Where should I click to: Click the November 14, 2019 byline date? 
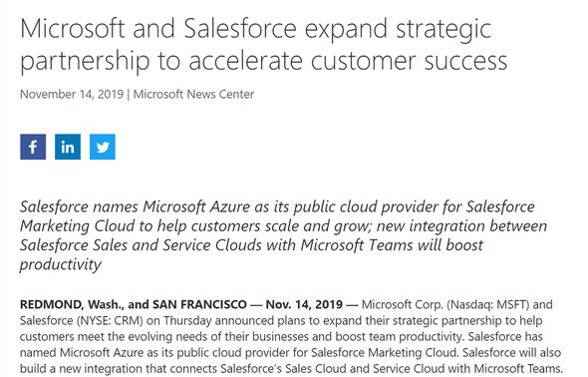[x=72, y=94]
